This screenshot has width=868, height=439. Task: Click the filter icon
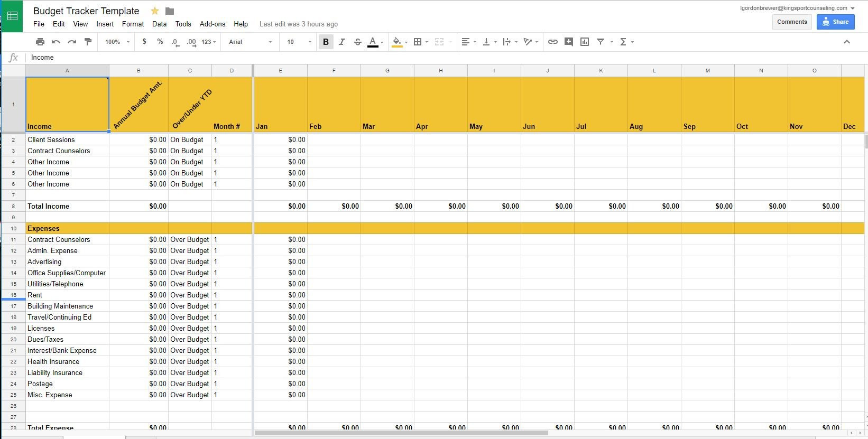601,42
